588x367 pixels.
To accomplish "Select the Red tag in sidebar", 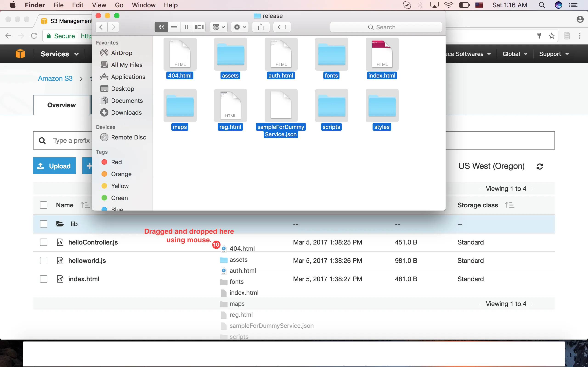I will pos(116,162).
